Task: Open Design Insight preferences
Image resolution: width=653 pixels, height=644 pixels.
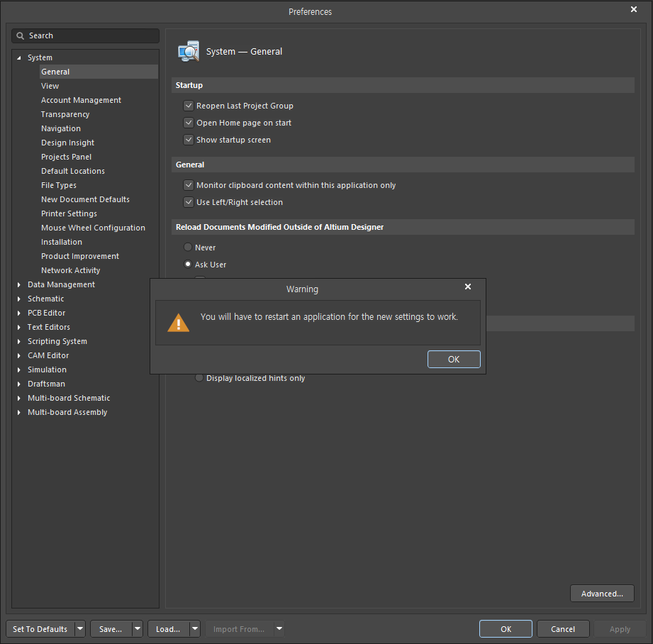Action: (x=67, y=143)
